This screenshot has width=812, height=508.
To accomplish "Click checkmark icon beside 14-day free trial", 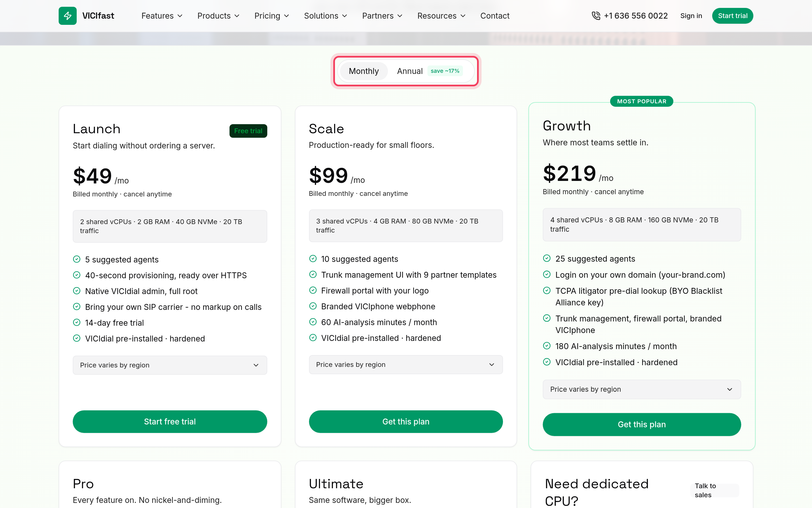I will 77,322.
